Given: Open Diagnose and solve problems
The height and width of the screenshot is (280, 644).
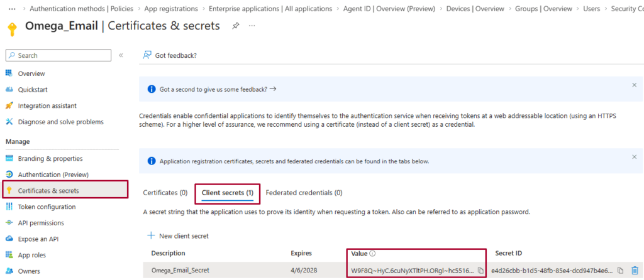Looking at the screenshot, I should point(62,122).
